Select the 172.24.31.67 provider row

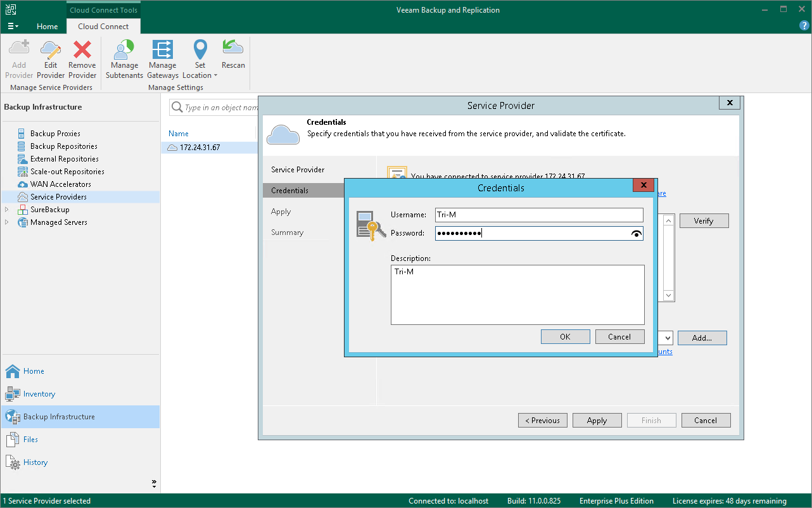209,148
